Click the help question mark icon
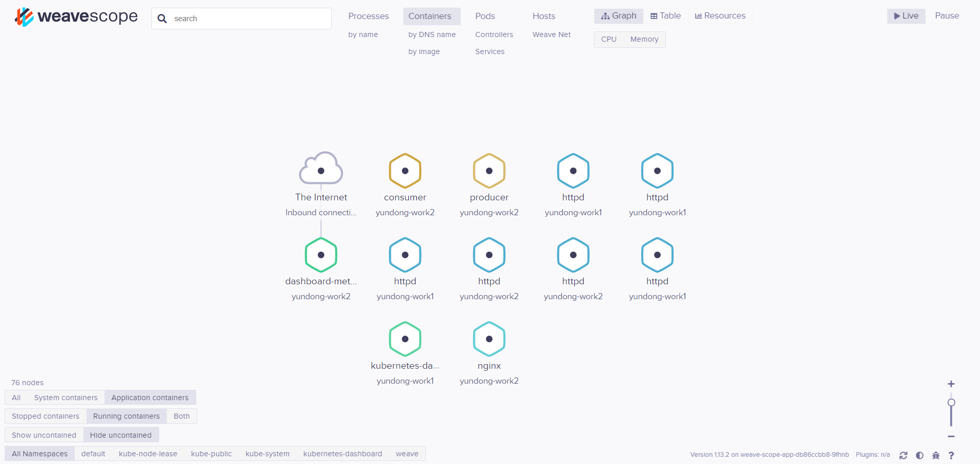The height and width of the screenshot is (464, 980). point(952,455)
